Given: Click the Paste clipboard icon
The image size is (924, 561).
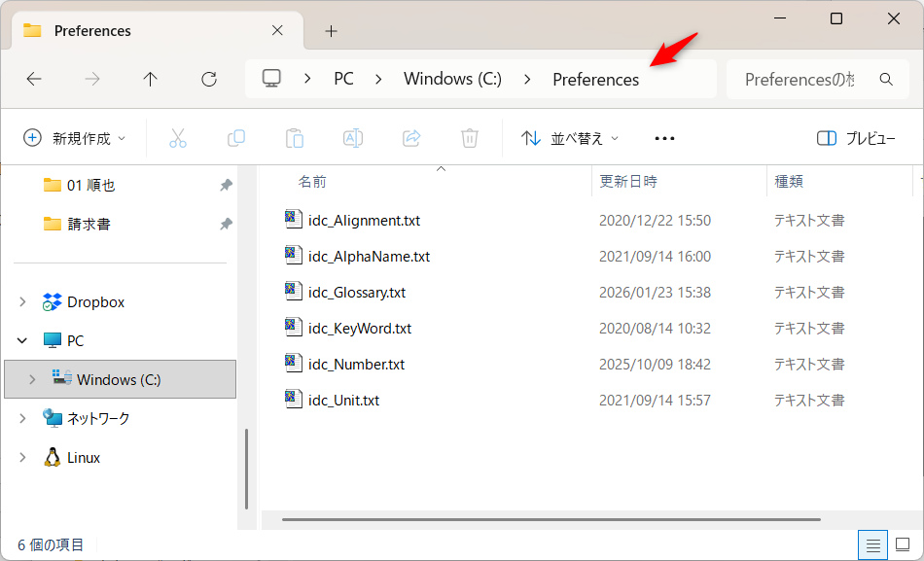Looking at the screenshot, I should pyautogui.click(x=295, y=138).
